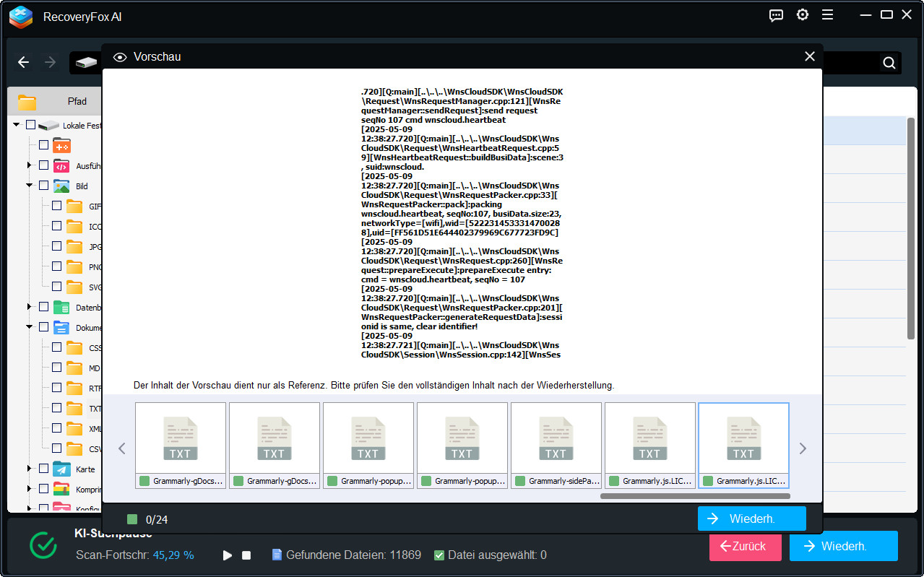Viewport: 924px width, 577px height.
Task: Click the folder icon beside Pfad
Action: (x=27, y=102)
